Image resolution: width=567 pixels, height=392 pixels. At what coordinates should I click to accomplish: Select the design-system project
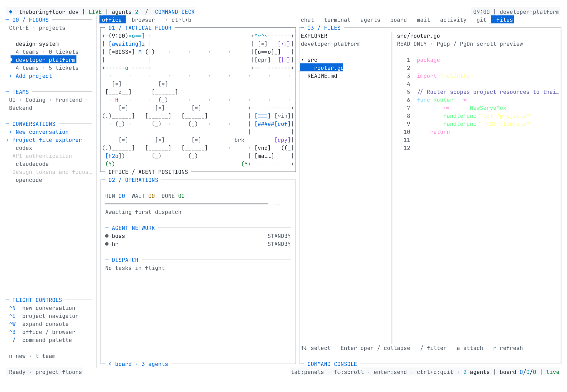click(x=37, y=44)
